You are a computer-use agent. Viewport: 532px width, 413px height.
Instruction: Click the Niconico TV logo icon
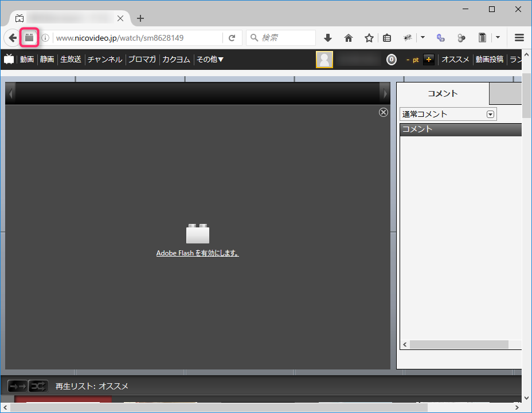(9, 59)
